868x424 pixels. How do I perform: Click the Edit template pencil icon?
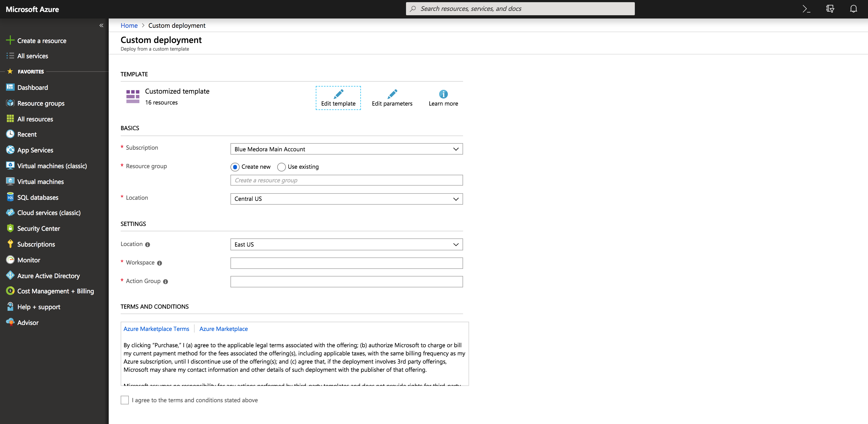point(338,94)
